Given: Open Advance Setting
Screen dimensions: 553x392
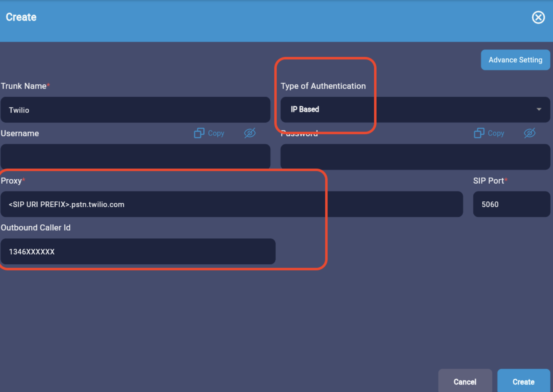Looking at the screenshot, I should [x=515, y=60].
